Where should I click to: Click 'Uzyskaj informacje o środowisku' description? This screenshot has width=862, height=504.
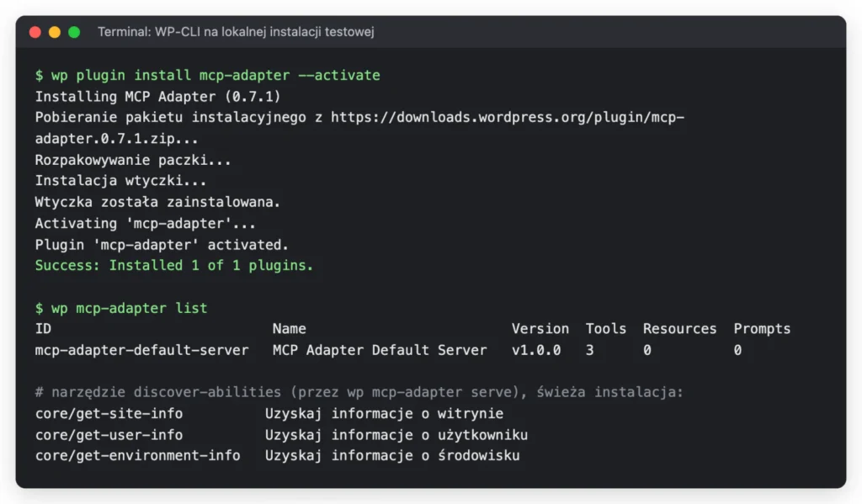click(x=392, y=456)
